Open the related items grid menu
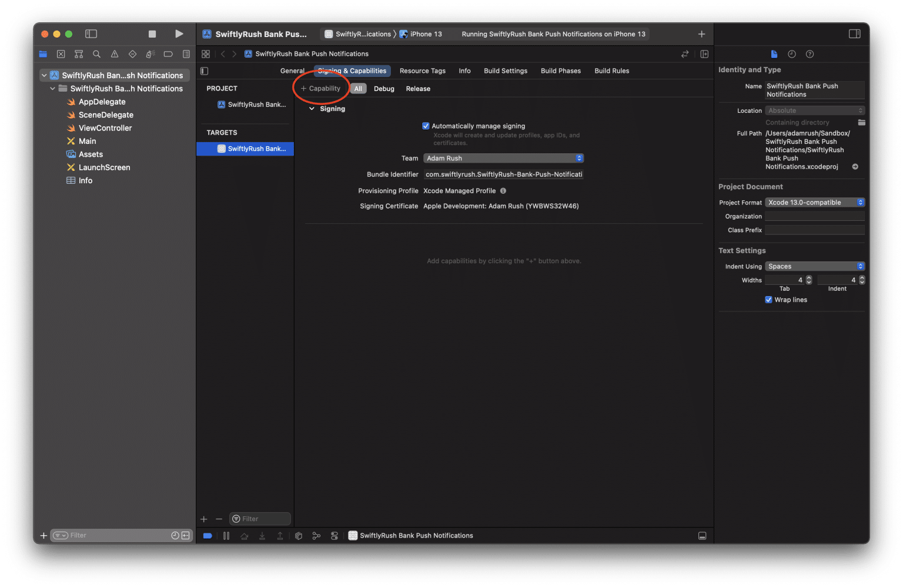The height and width of the screenshot is (588, 903). click(x=206, y=54)
